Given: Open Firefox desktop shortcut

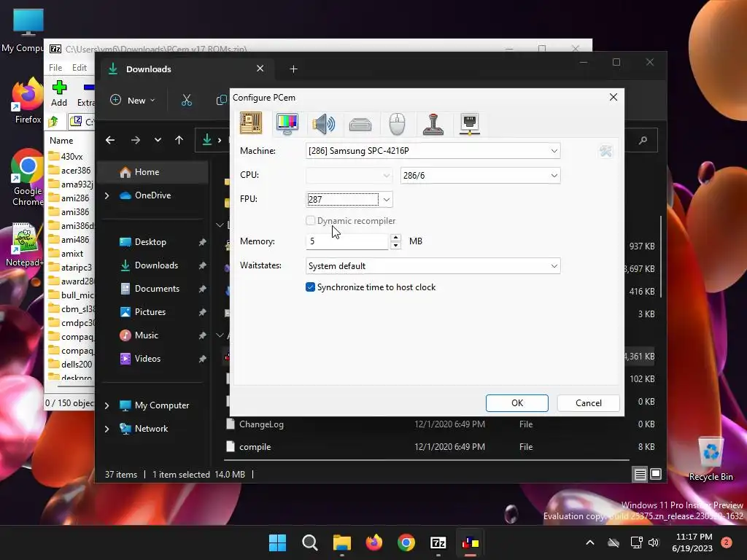Looking at the screenshot, I should (28, 101).
